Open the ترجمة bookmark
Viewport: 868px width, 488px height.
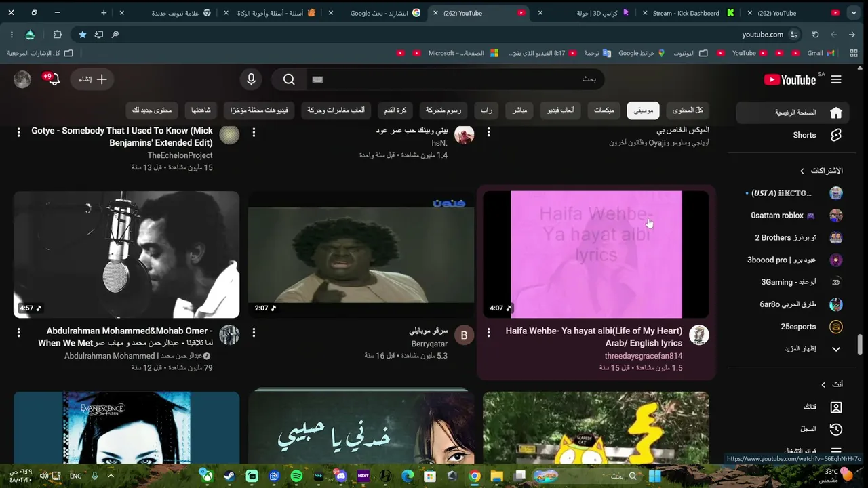[597, 53]
